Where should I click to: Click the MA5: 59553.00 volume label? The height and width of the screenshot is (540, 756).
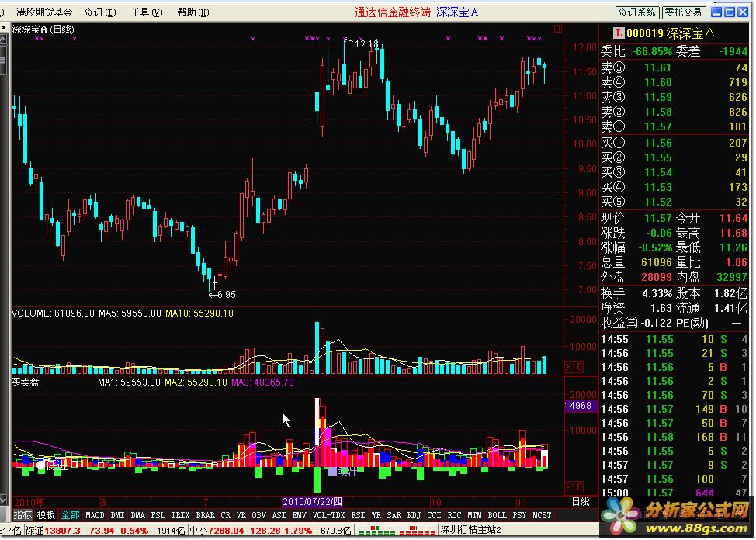[130, 313]
